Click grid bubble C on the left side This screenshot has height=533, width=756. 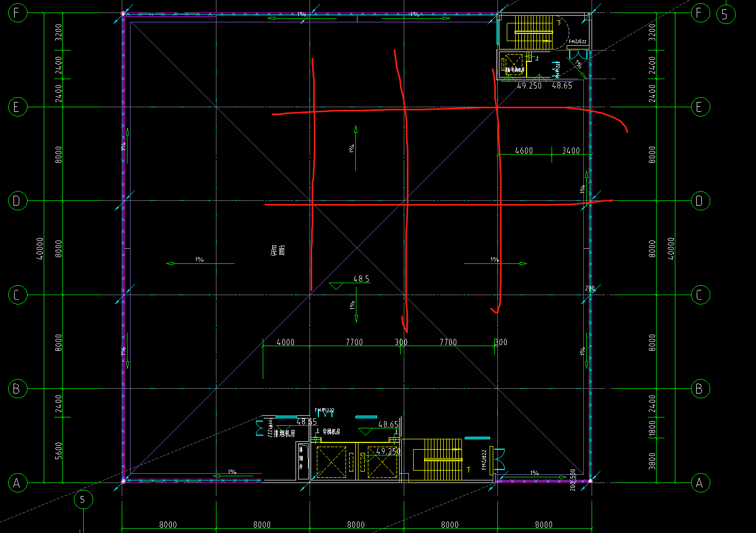tap(17, 295)
